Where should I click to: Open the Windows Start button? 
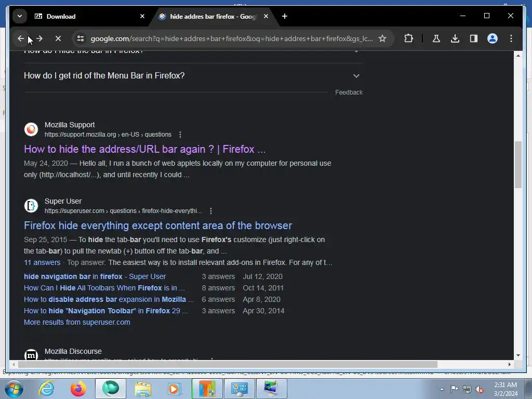[14, 389]
